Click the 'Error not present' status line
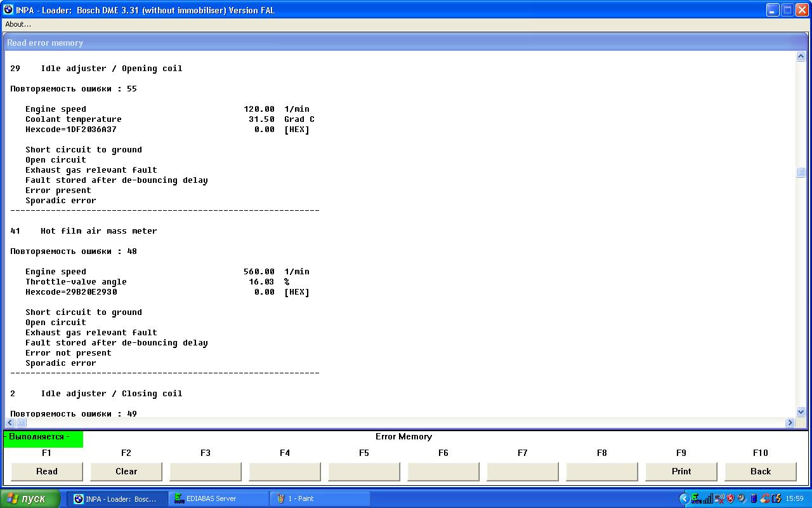This screenshot has width=812, height=508. pos(69,353)
